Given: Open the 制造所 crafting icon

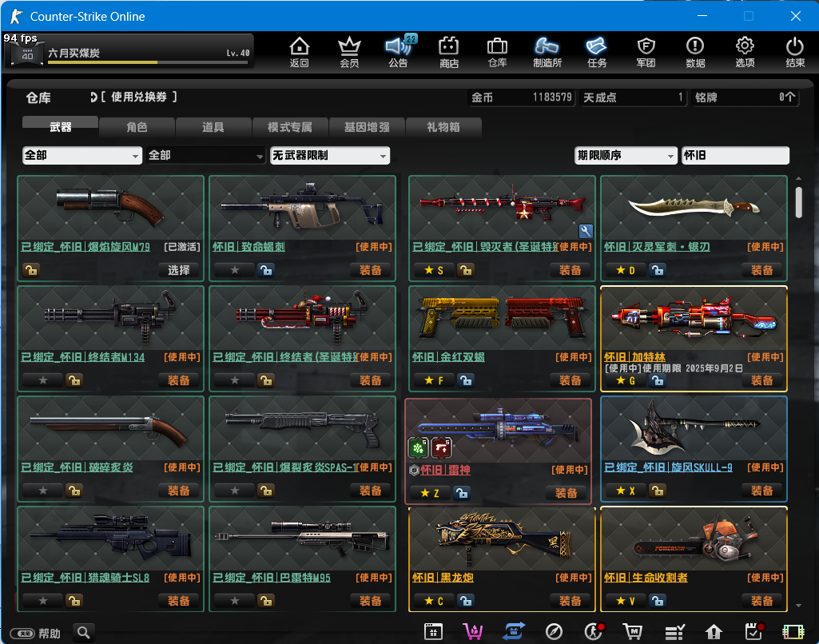Looking at the screenshot, I should tap(547, 52).
